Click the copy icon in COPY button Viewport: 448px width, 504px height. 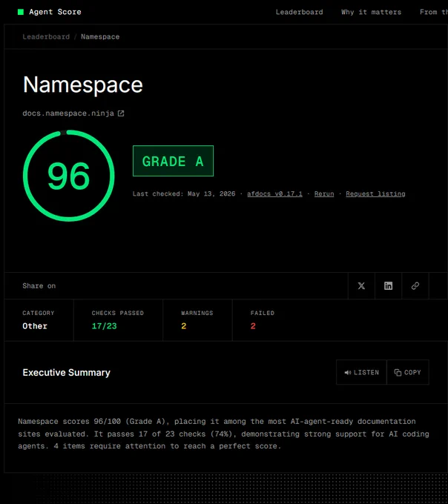(x=398, y=372)
